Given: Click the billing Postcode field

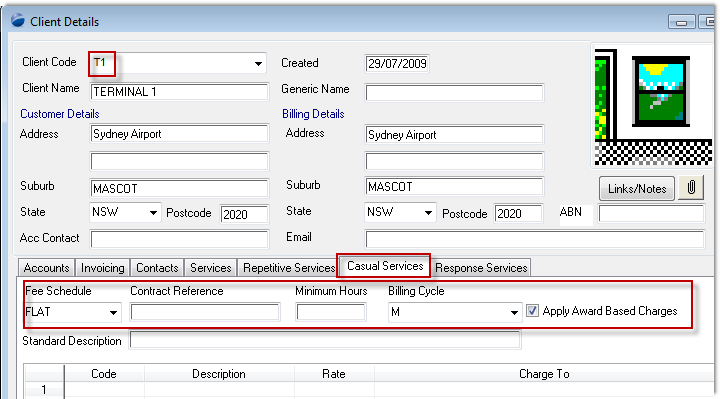Looking at the screenshot, I should 518,214.
